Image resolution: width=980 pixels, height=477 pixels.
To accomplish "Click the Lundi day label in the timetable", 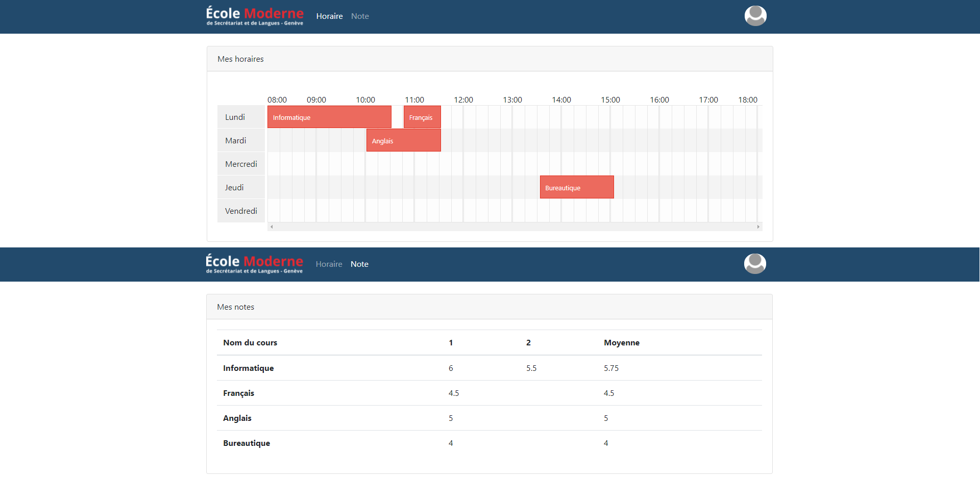I will (235, 117).
